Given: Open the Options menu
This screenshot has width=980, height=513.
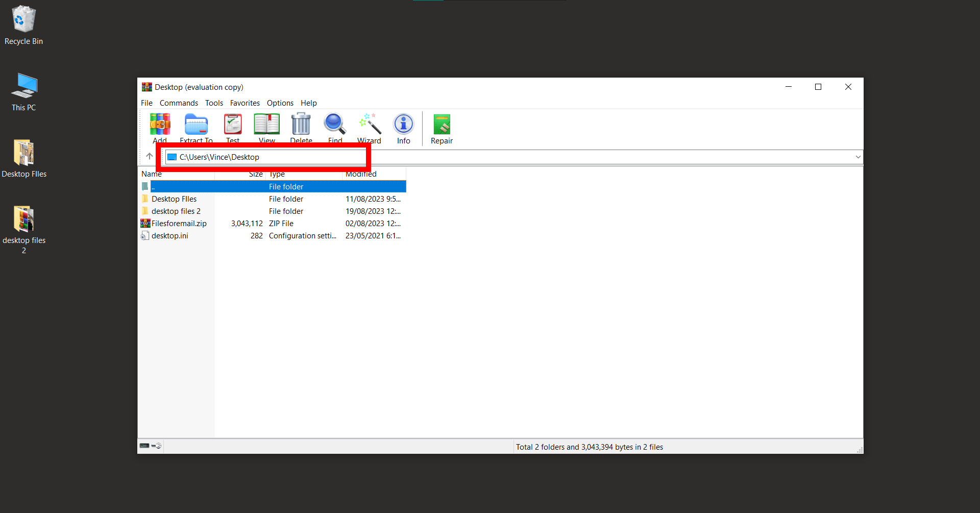Looking at the screenshot, I should 280,103.
